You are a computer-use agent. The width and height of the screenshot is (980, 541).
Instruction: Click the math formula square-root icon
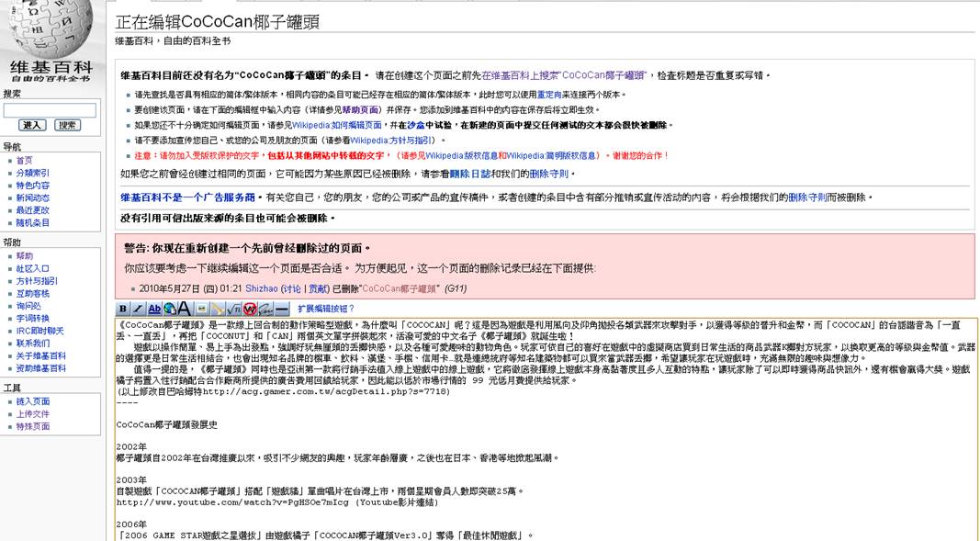(x=232, y=309)
